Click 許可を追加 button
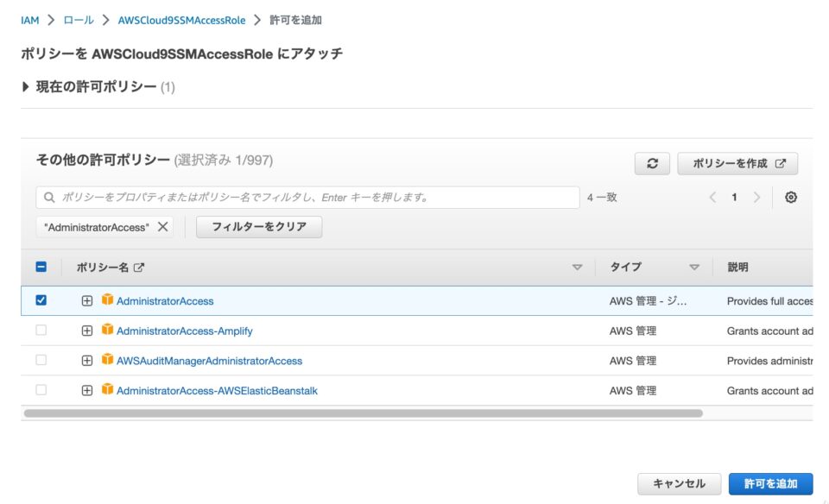Viewport: 829px width, 504px height. click(770, 483)
